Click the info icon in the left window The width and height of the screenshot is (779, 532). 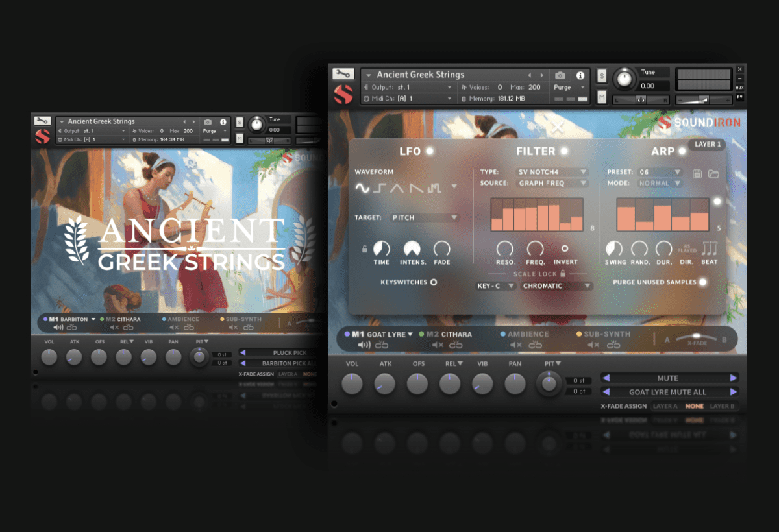click(x=223, y=121)
